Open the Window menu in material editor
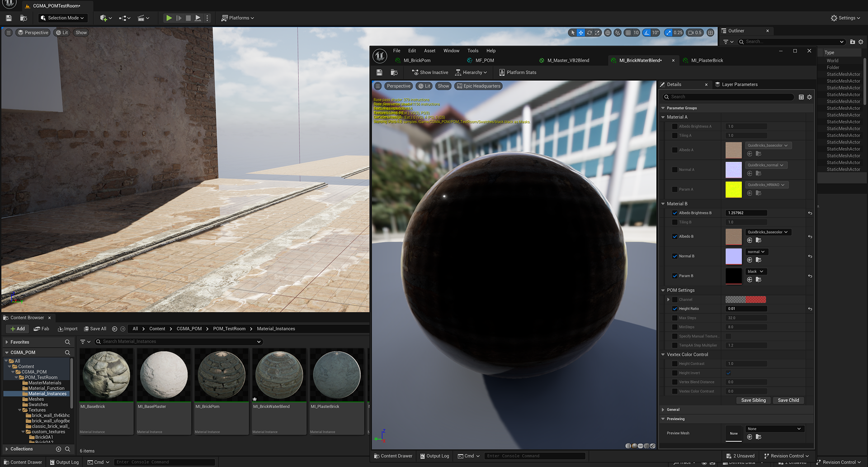868x467 pixels. click(451, 51)
